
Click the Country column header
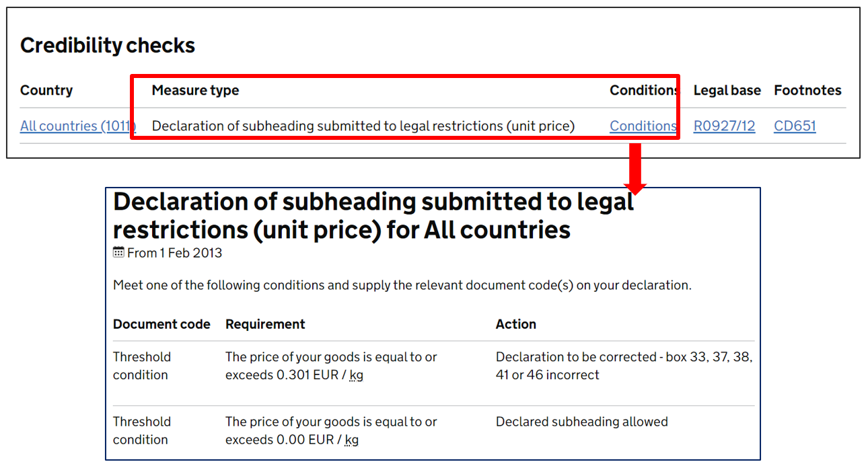click(46, 90)
